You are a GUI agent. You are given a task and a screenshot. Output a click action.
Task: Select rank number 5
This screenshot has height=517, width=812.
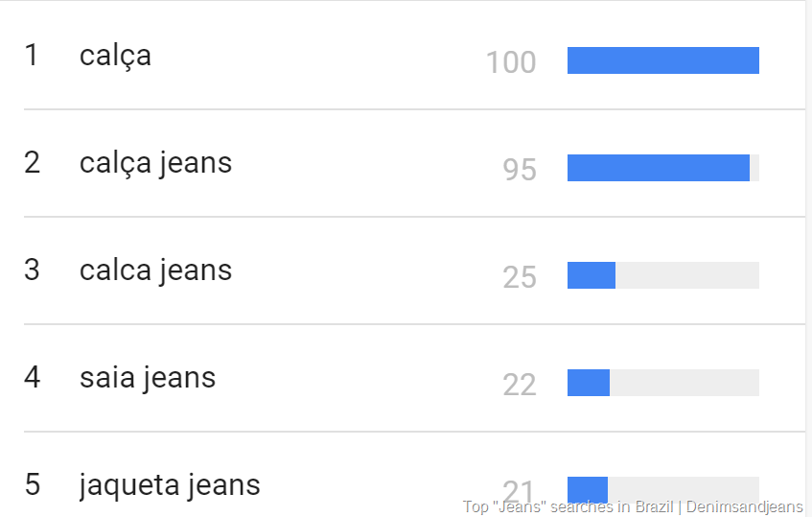pos(32,485)
